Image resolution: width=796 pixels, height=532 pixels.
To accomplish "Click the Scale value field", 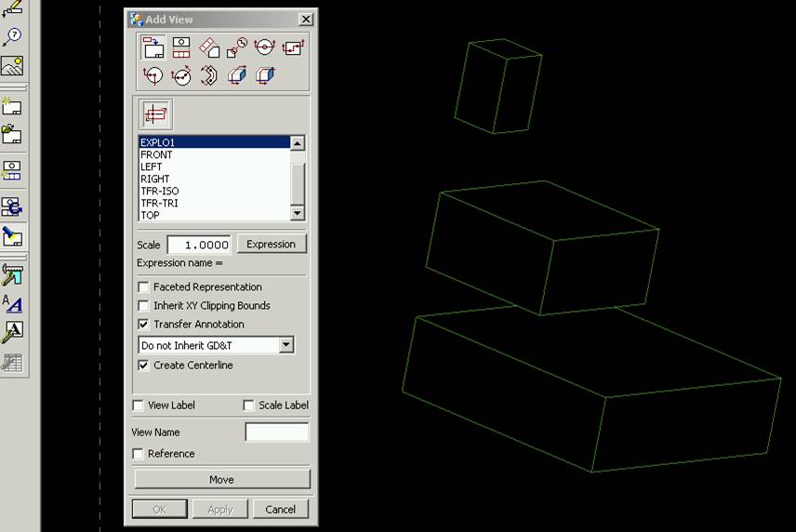I will [199, 245].
